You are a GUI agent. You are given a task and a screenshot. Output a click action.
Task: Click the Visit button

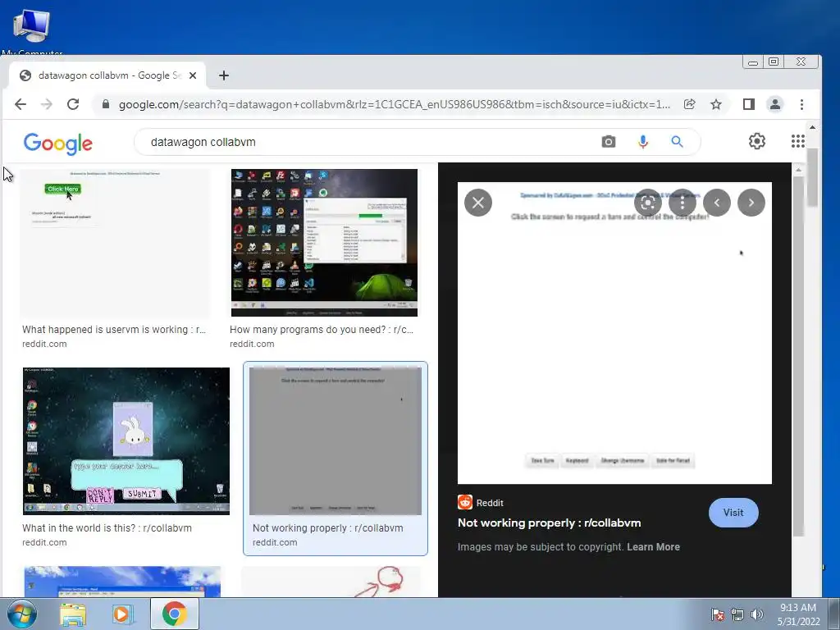733,513
